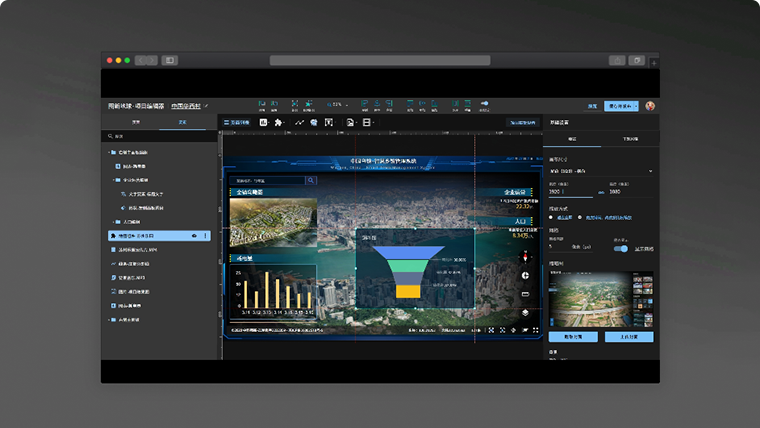
Task: Open the zoom percentage dropdown in toolbar
Action: tap(340, 104)
